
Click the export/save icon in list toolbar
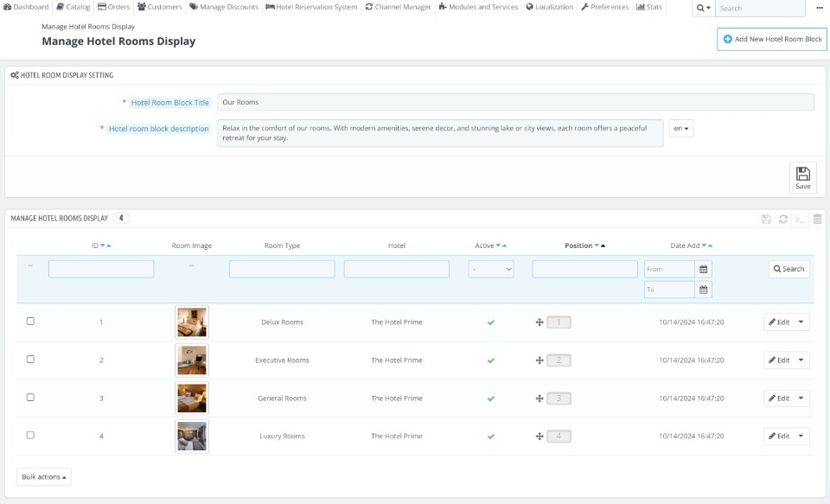pos(766,220)
